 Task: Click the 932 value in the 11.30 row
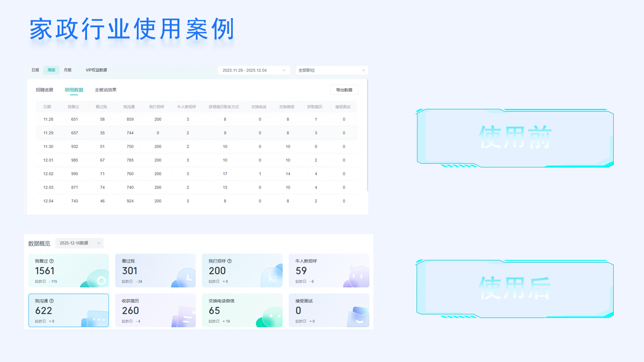[x=74, y=147]
